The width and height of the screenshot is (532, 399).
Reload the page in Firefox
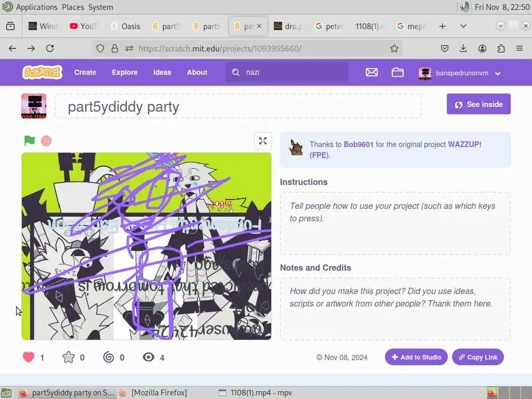[50, 48]
